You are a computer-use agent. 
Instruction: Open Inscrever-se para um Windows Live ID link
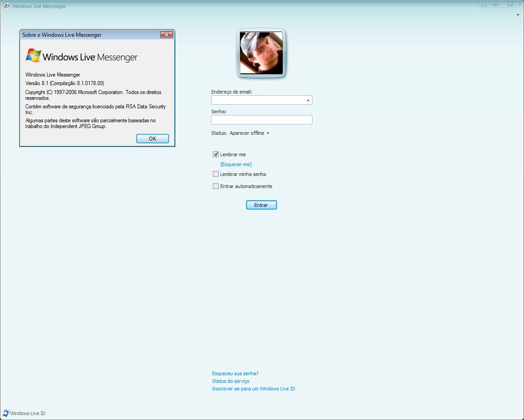pyautogui.click(x=254, y=389)
